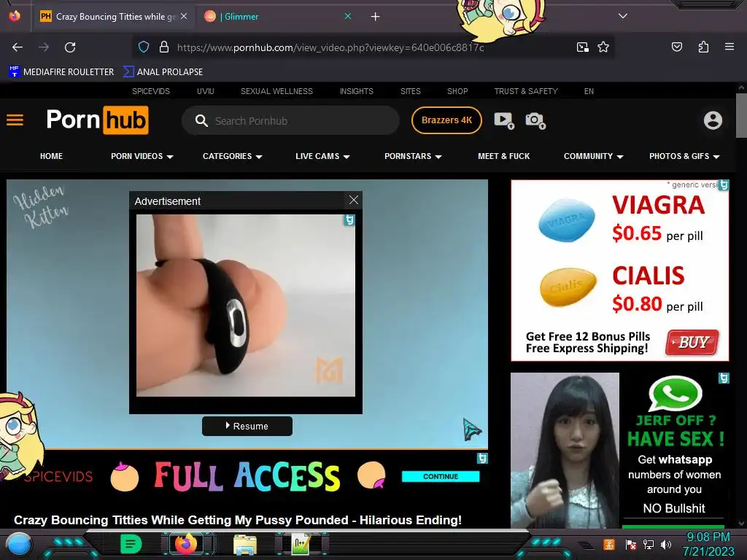This screenshot has width=747, height=560.
Task: Expand the CATEGORIES dropdown
Action: point(233,156)
